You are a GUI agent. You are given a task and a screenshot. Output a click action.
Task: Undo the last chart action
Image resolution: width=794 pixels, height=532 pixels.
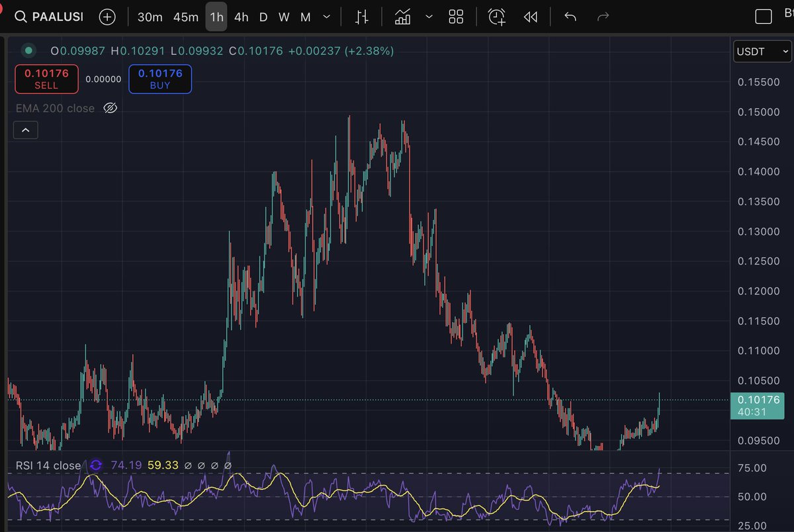click(570, 17)
